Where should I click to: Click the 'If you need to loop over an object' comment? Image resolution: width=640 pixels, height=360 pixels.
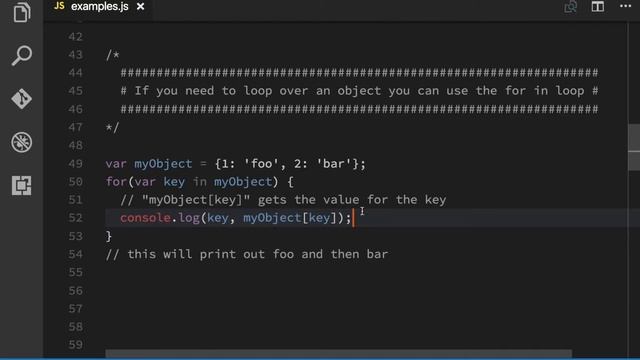[359, 91]
